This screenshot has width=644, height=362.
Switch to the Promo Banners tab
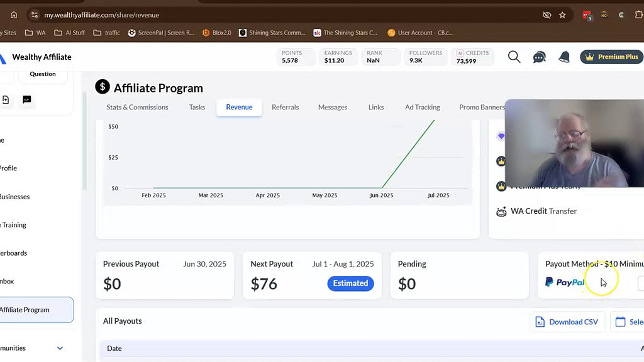[482, 107]
